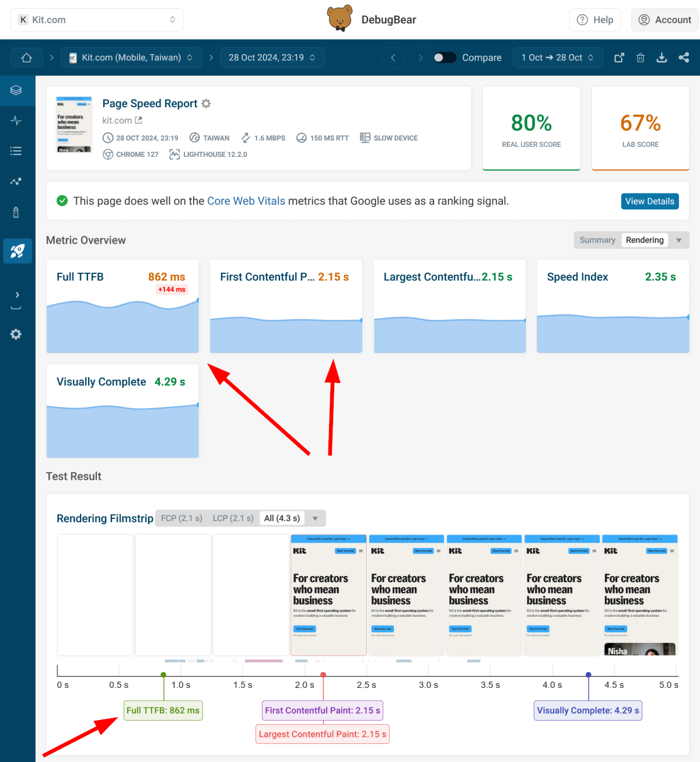This screenshot has height=762, width=700.
Task: Click the Visually Complete: 4.29 s marker
Action: click(588, 711)
